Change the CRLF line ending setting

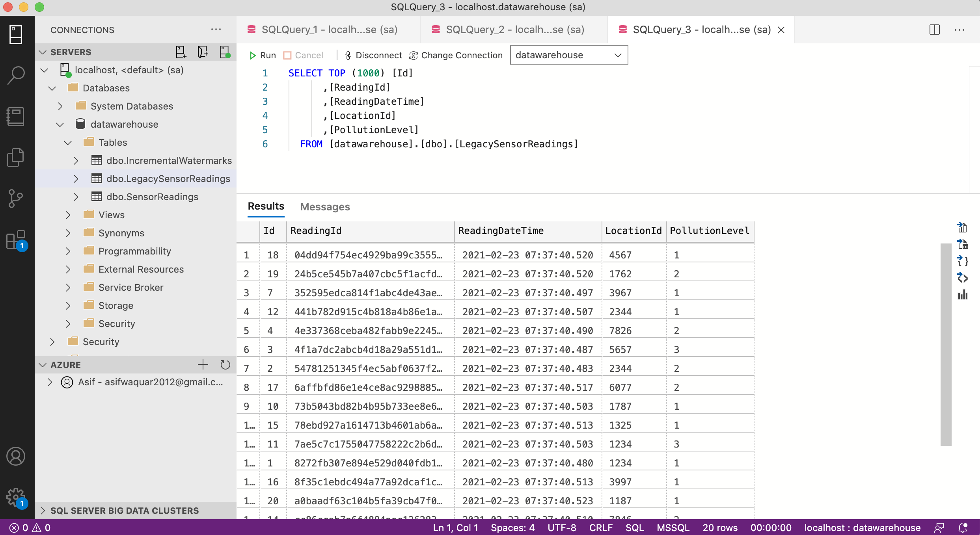point(601,528)
